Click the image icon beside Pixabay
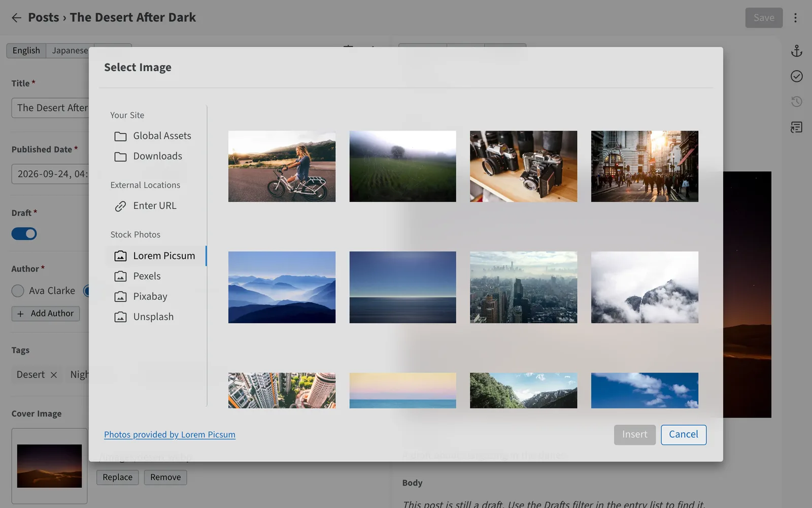This screenshot has width=812, height=508. [x=120, y=297]
